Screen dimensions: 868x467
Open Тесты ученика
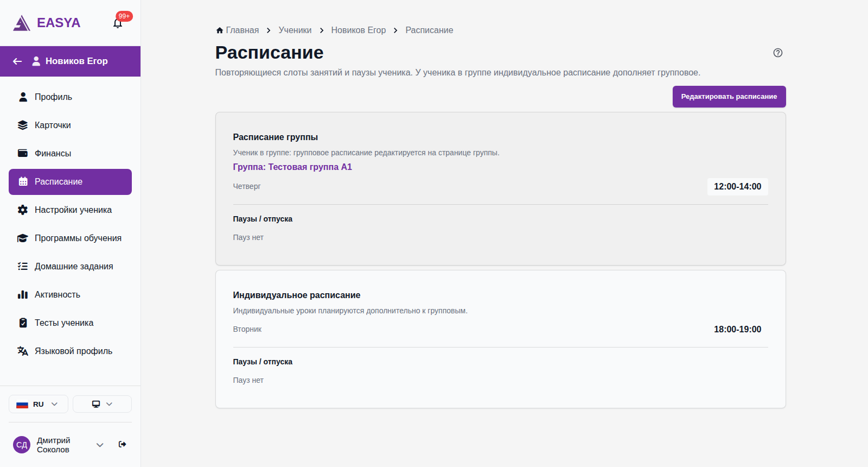[x=70, y=323]
